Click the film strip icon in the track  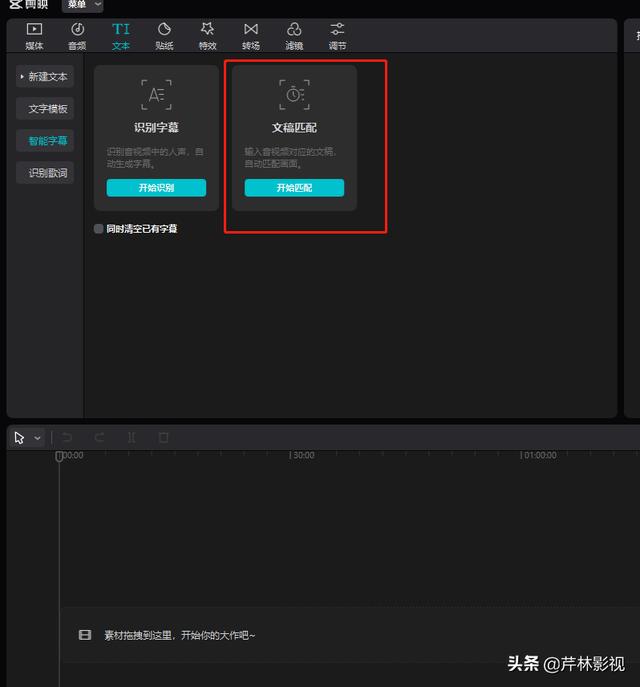click(85, 635)
